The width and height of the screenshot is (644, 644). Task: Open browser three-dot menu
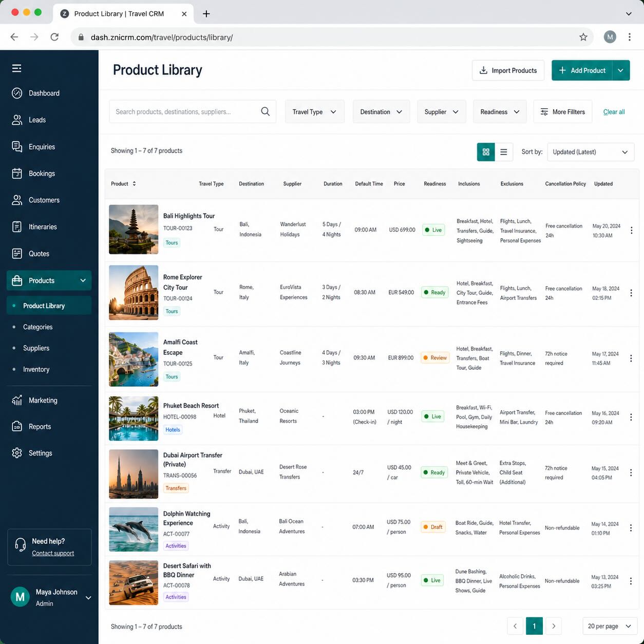point(629,37)
